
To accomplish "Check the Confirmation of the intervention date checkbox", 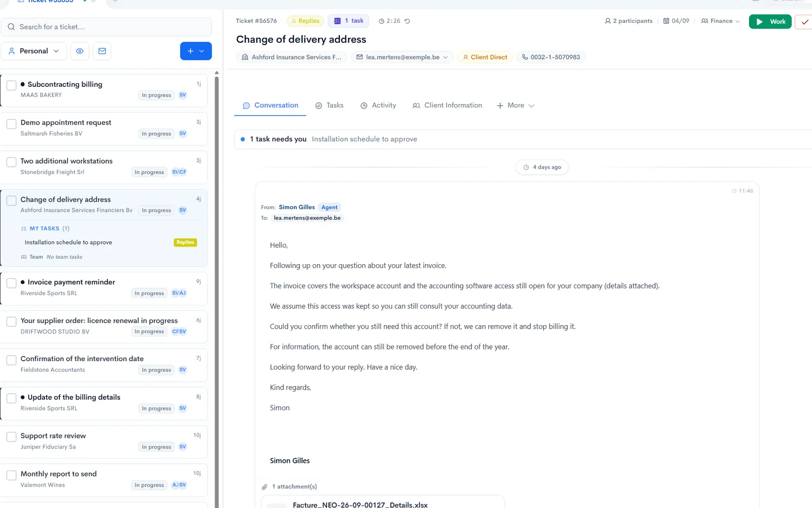I will point(11,360).
